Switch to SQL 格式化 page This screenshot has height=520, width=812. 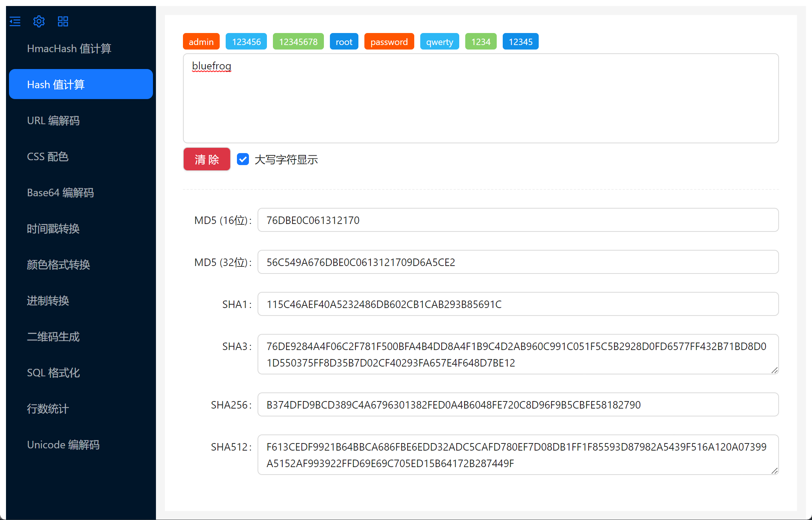[53, 373]
